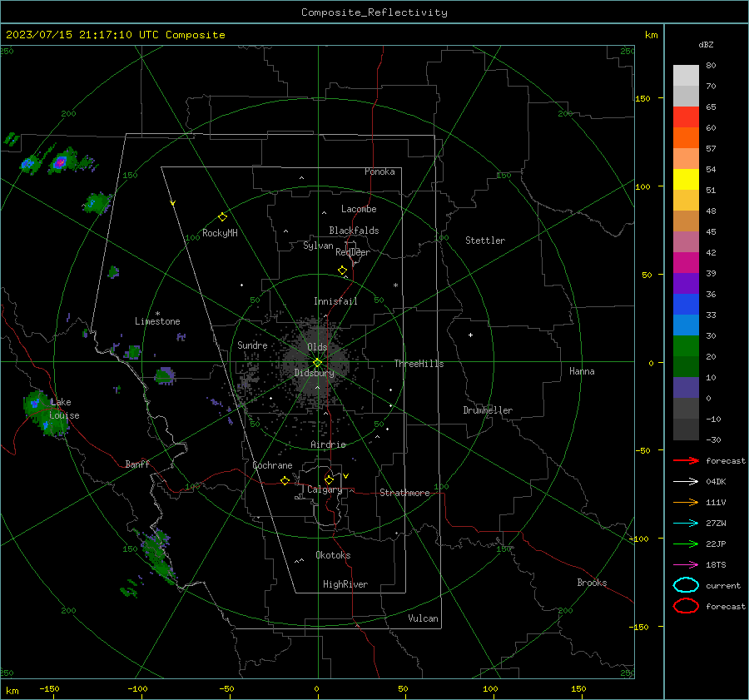The width and height of the screenshot is (749, 700).
Task: Click the ThreeHills town label
Action: coord(419,364)
